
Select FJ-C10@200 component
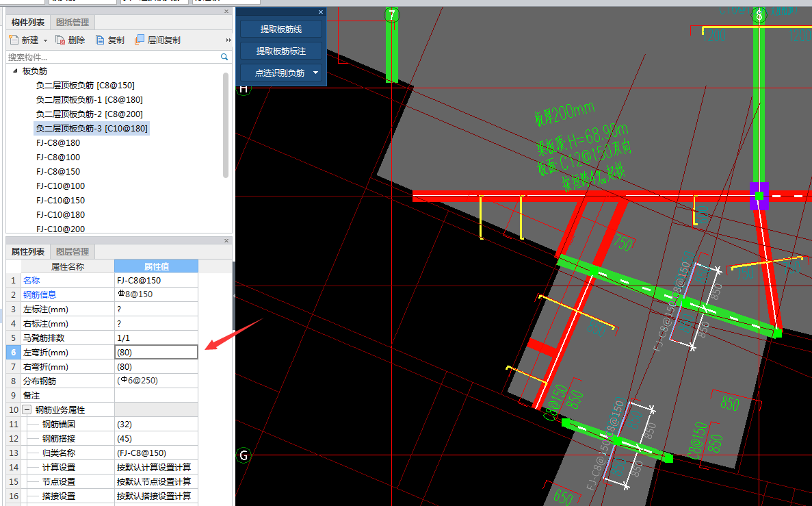coord(61,229)
